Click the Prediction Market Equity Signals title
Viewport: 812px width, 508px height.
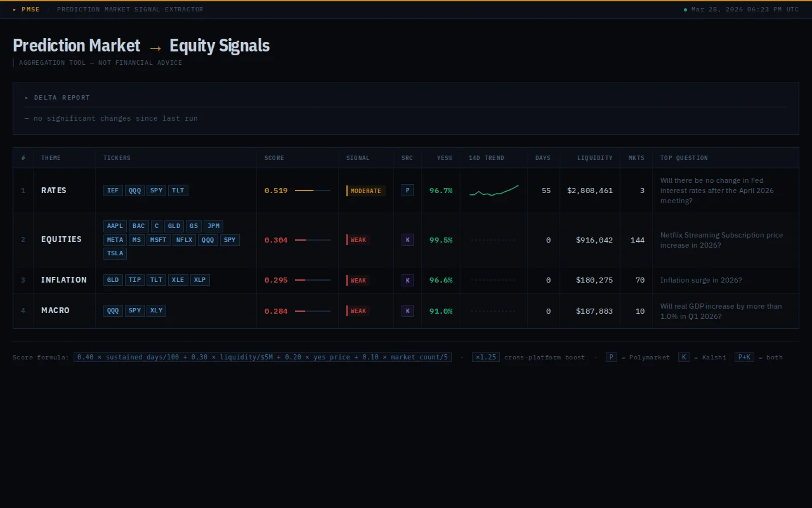[141, 46]
